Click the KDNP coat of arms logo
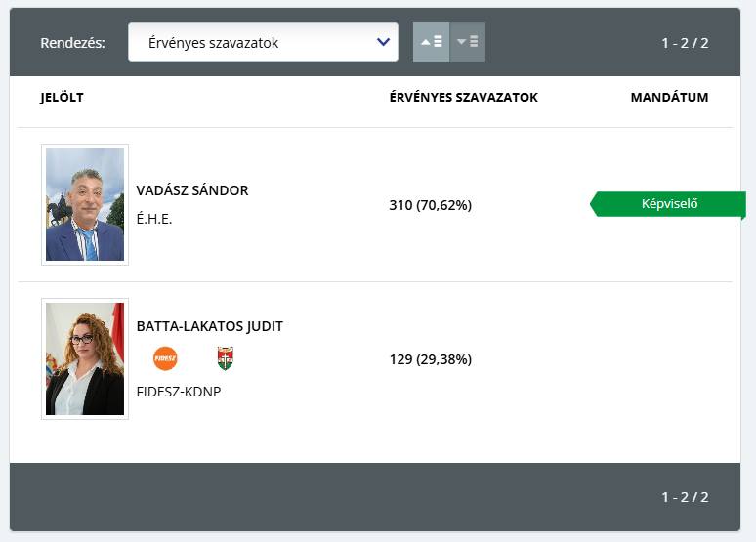Screen dimensions: 756x542 [x=226, y=359]
